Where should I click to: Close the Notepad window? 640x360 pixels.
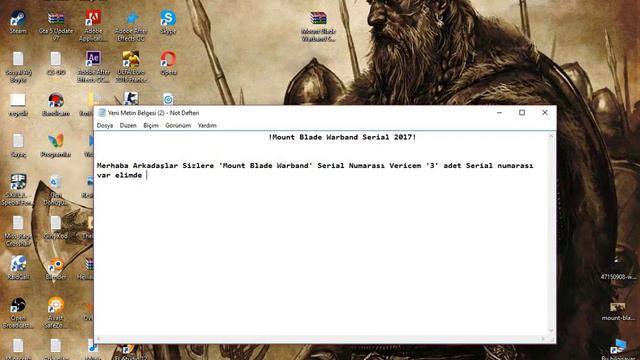coord(544,113)
